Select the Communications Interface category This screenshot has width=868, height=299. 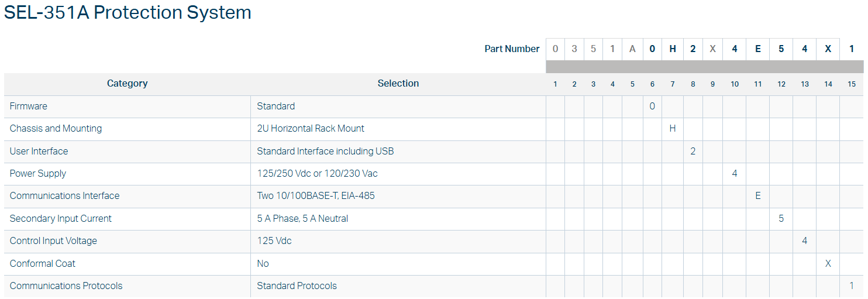click(64, 196)
